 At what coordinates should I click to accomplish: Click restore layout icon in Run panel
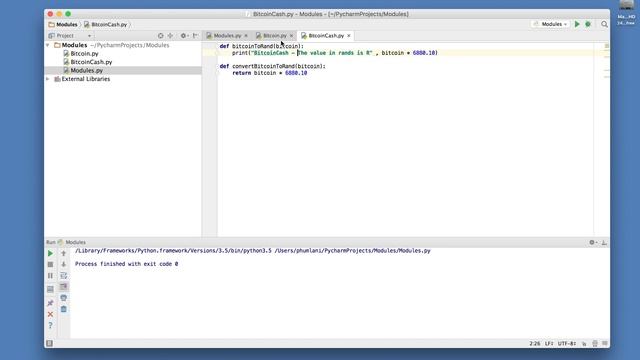click(50, 289)
